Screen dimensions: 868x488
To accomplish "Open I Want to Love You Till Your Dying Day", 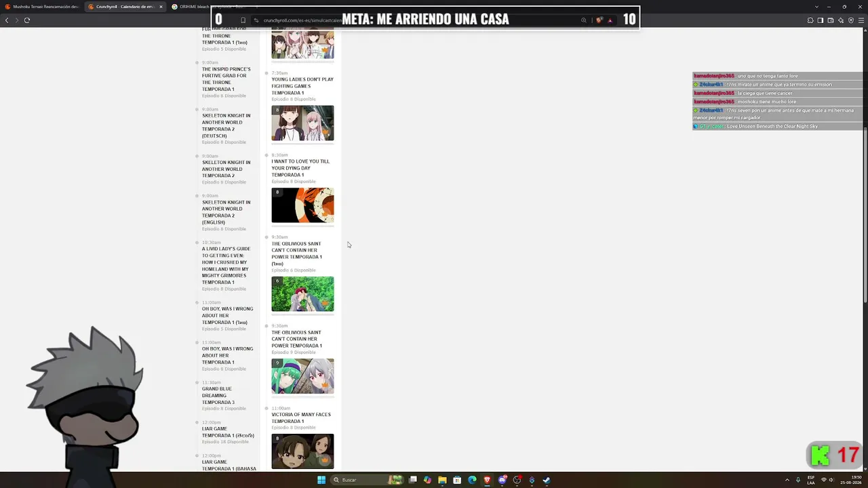I will click(300, 168).
